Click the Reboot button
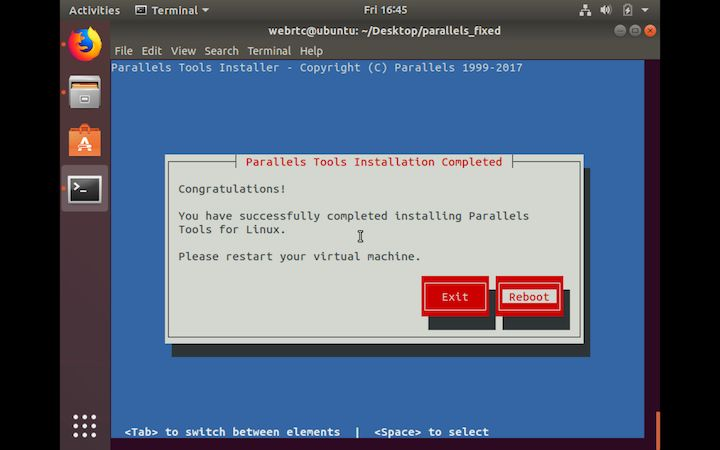Viewport: 720px width, 450px height. pos(529,297)
